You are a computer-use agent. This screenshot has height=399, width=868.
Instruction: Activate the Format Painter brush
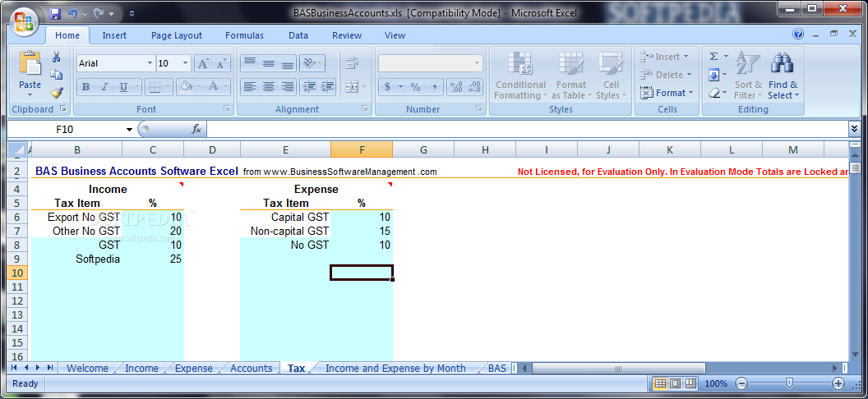pos(57,92)
